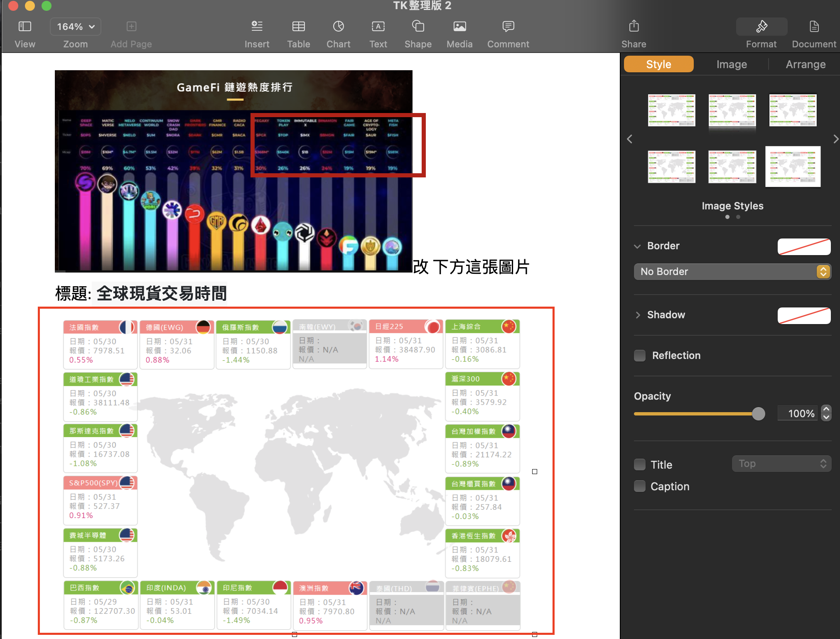The height and width of the screenshot is (639, 840).
Task: Open the Document inspector
Action: click(x=813, y=27)
